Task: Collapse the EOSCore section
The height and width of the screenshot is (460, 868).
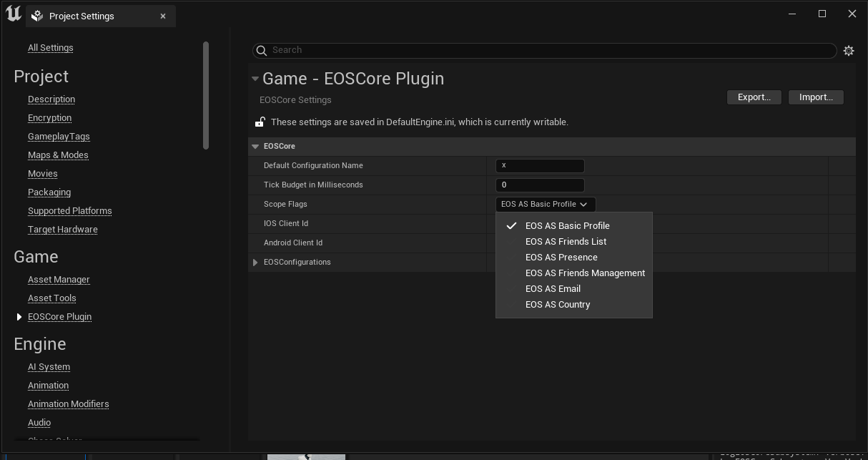Action: [255, 146]
